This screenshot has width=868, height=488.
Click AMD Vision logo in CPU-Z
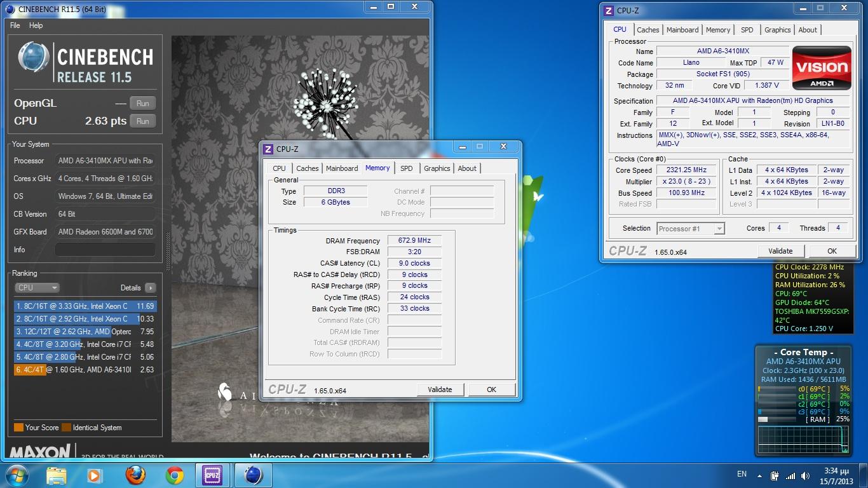tap(822, 67)
